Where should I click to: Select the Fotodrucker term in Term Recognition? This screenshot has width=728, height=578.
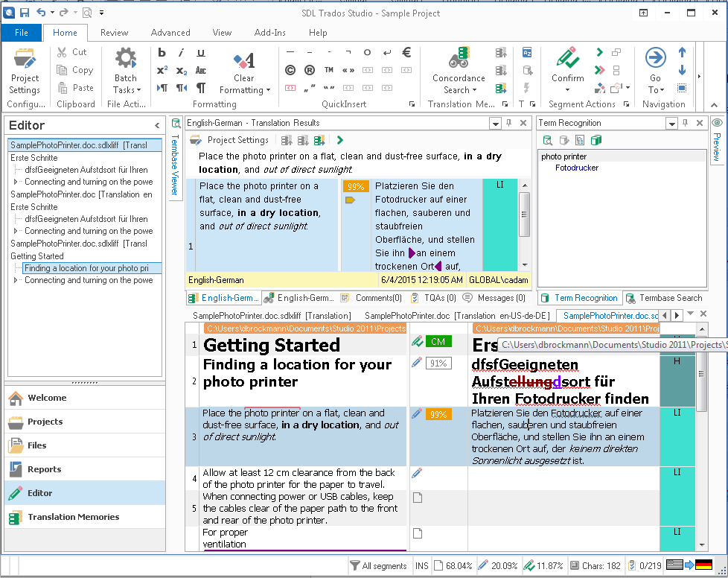tap(577, 168)
